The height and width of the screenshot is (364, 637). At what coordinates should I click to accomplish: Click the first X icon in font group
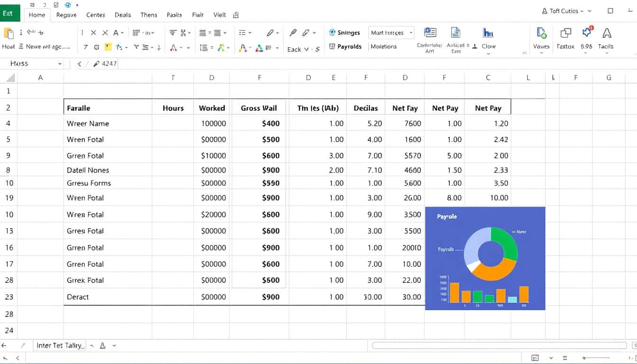click(x=93, y=33)
